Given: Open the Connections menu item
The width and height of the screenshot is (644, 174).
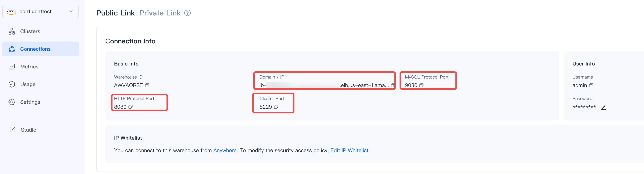Looking at the screenshot, I should [35, 49].
